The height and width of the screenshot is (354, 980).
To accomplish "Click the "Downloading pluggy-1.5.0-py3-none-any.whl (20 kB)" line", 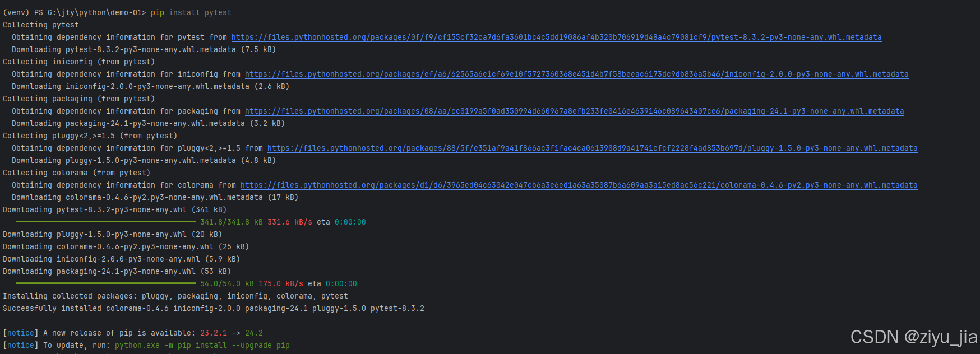I will point(112,235).
